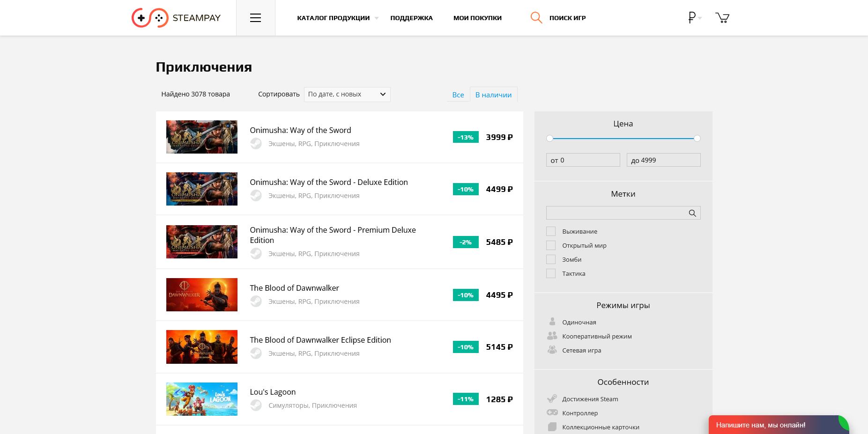Open the hamburger menu

coord(255,18)
